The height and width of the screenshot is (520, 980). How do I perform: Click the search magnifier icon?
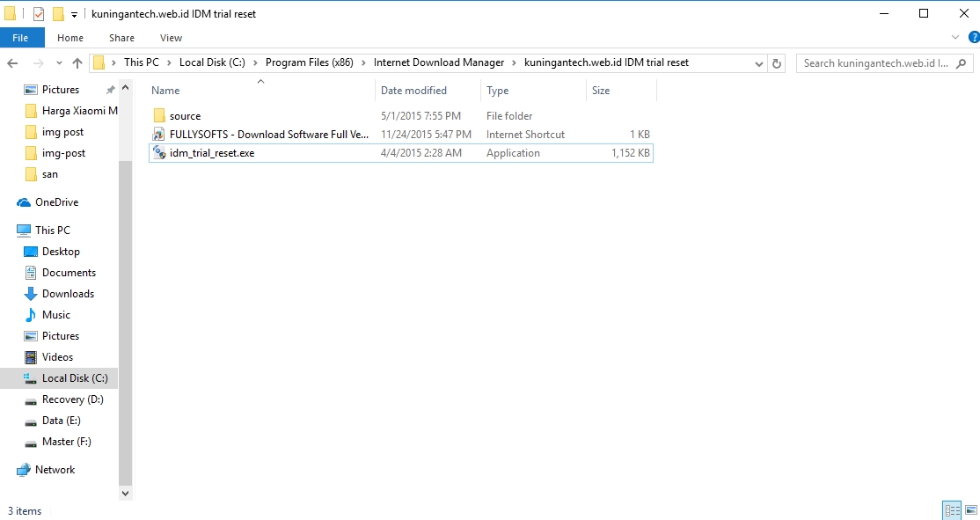962,63
